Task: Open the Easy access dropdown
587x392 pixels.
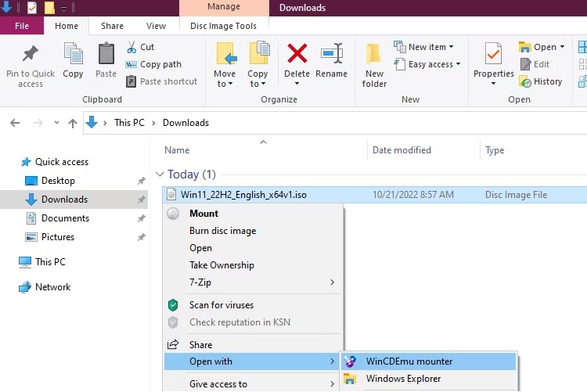Action: click(427, 64)
